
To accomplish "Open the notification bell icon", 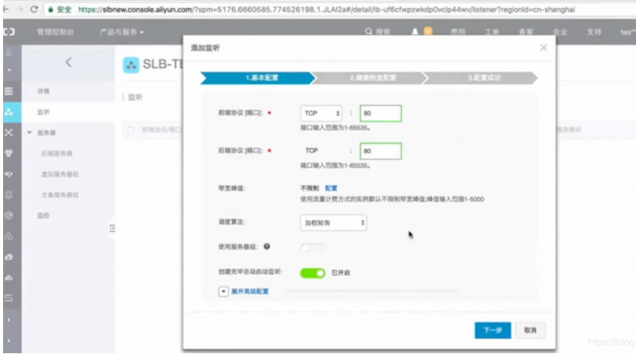I will 415,32.
